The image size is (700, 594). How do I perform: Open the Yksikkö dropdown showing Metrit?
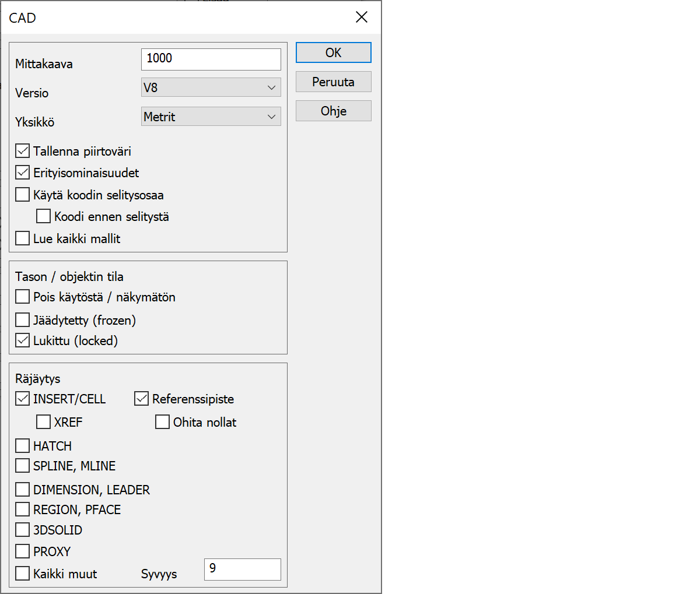[x=211, y=117]
